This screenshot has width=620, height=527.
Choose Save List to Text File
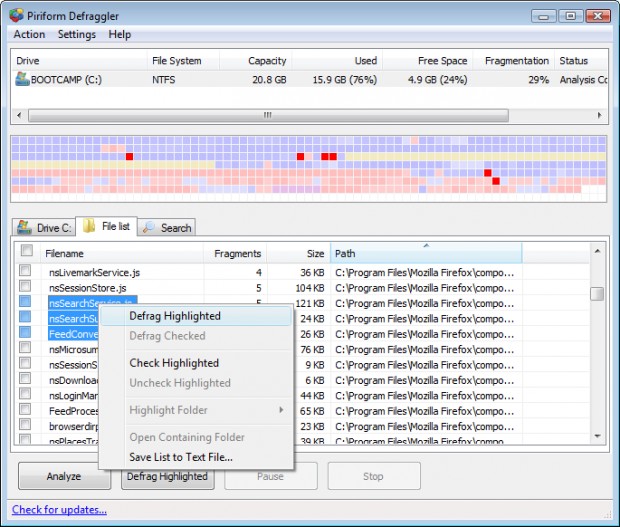pos(196,457)
